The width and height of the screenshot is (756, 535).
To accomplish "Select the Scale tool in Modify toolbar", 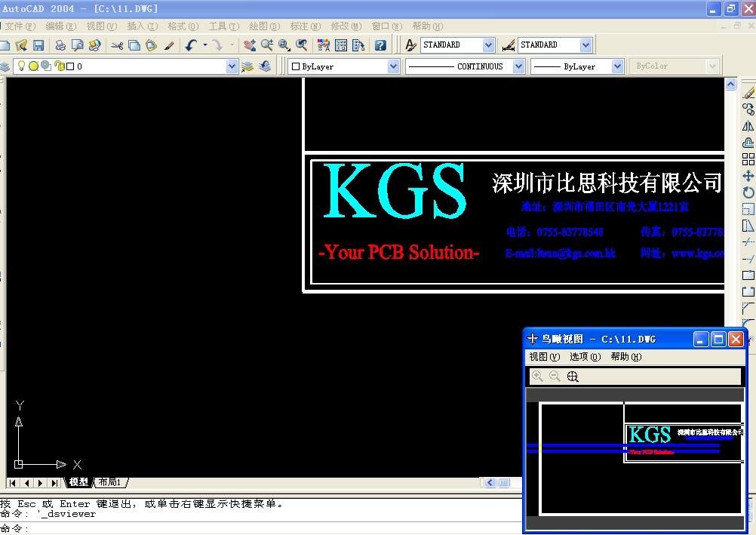I will 748,209.
